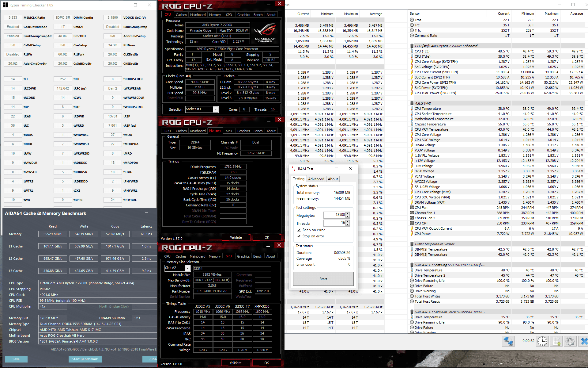This screenshot has width=588, height=368.
Task: Click the lightning icon beside CPU Power
Action: tap(412, 234)
